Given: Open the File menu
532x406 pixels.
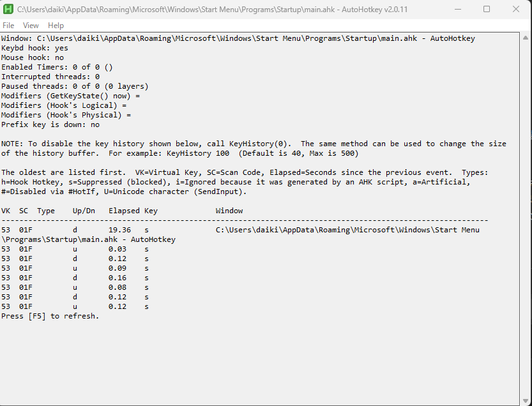Looking at the screenshot, I should pos(8,26).
